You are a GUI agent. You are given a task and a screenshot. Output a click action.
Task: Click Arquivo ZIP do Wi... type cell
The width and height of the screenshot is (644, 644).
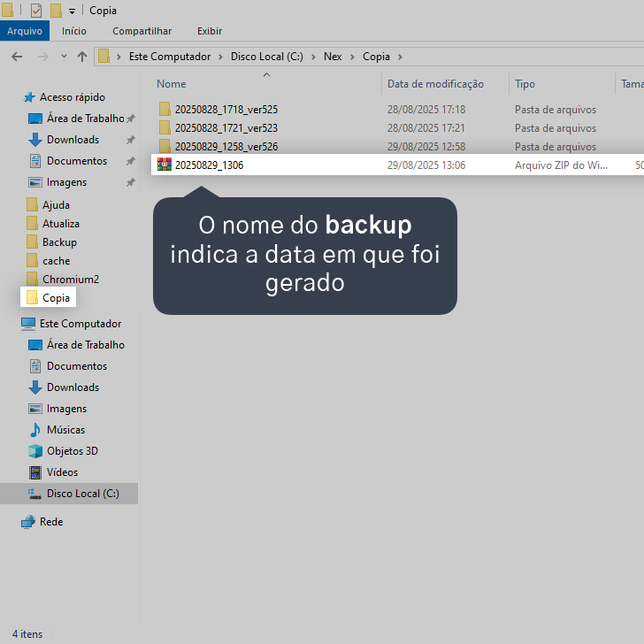[x=561, y=165]
